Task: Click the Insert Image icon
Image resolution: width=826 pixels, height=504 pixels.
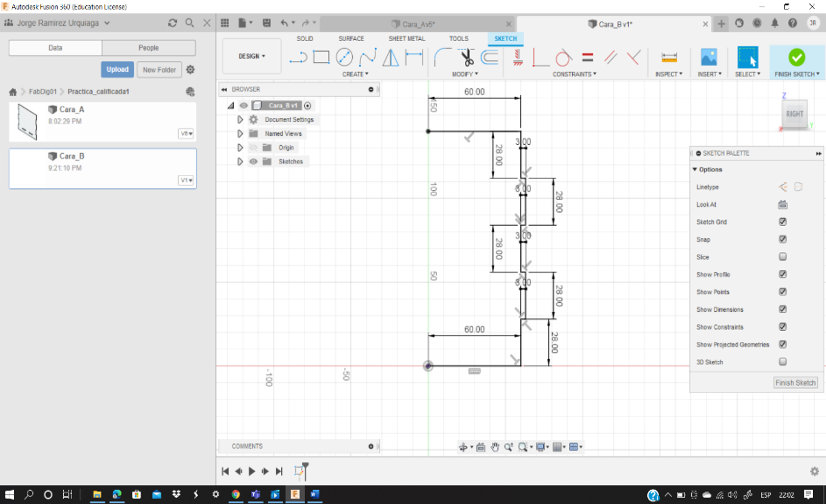Action: click(x=709, y=57)
